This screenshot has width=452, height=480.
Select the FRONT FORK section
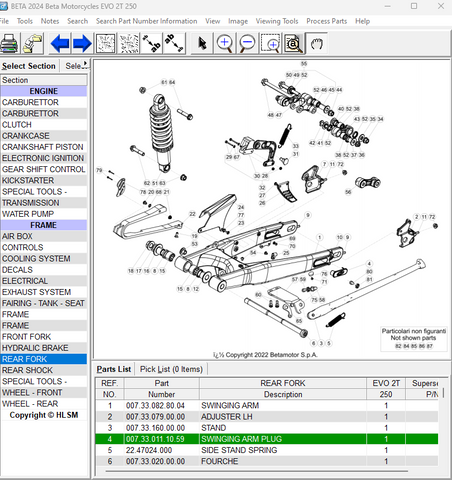[43, 337]
